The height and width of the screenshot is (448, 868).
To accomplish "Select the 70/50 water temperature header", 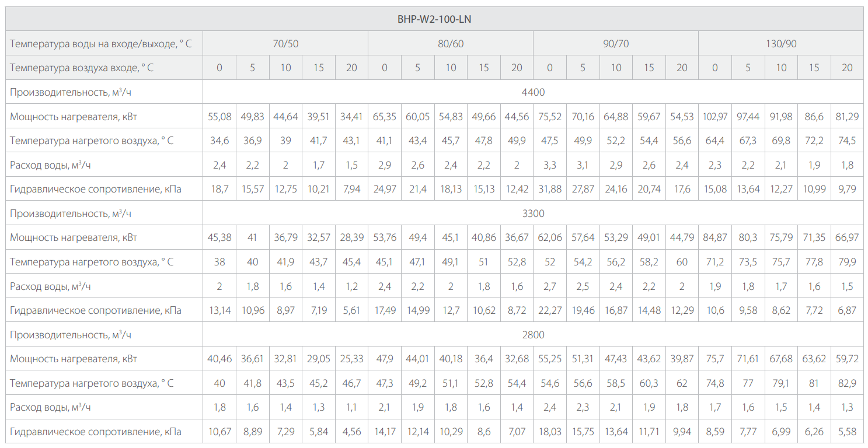I will tap(285, 44).
